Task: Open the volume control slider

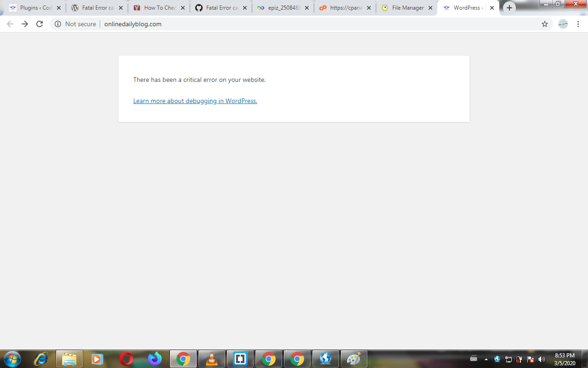Action: 541,359
